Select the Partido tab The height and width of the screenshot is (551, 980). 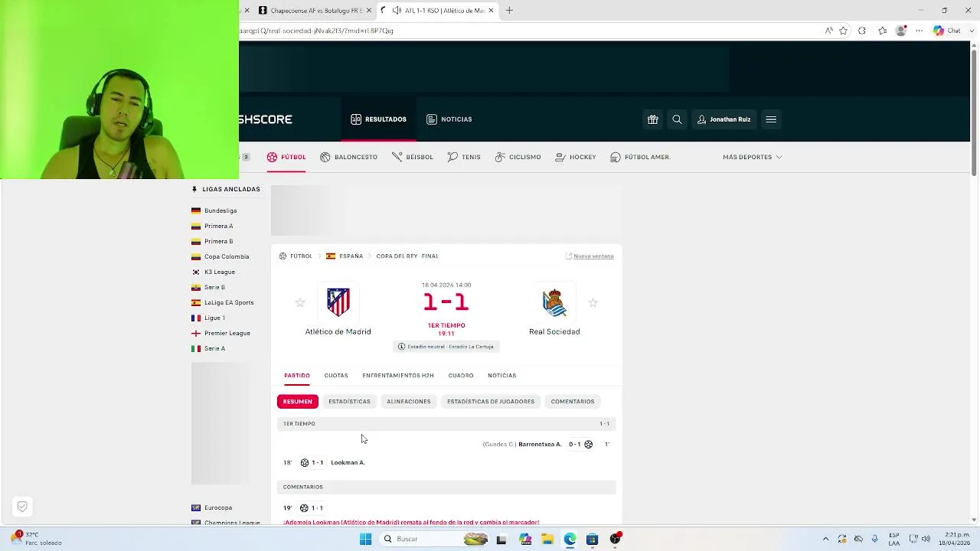click(297, 376)
